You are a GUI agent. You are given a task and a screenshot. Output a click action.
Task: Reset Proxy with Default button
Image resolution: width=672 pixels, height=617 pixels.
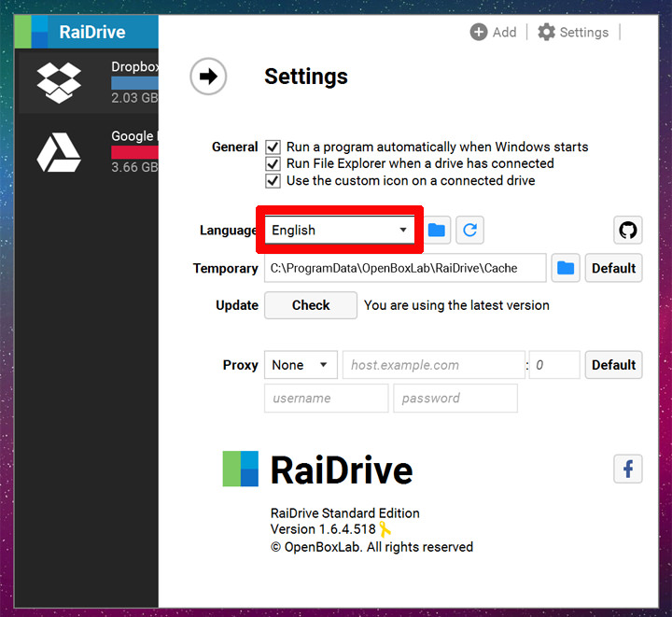pyautogui.click(x=614, y=365)
